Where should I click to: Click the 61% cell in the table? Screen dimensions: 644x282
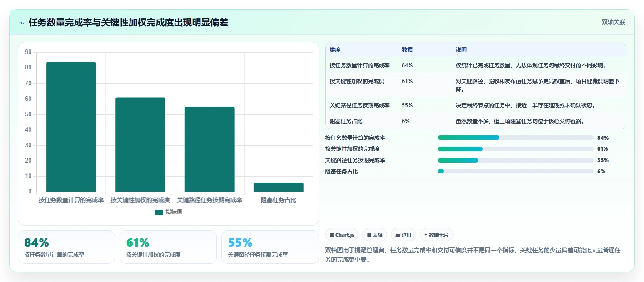tap(407, 81)
